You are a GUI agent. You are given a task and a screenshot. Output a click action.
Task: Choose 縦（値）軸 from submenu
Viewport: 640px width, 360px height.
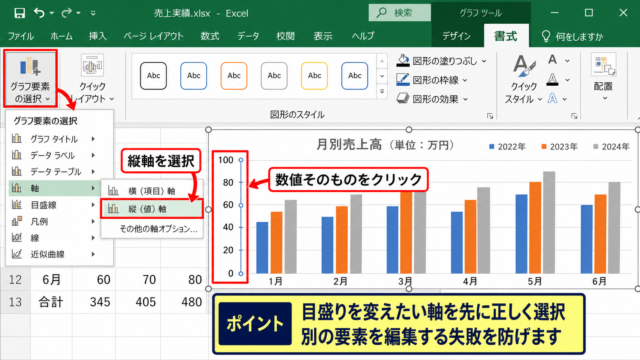151,209
